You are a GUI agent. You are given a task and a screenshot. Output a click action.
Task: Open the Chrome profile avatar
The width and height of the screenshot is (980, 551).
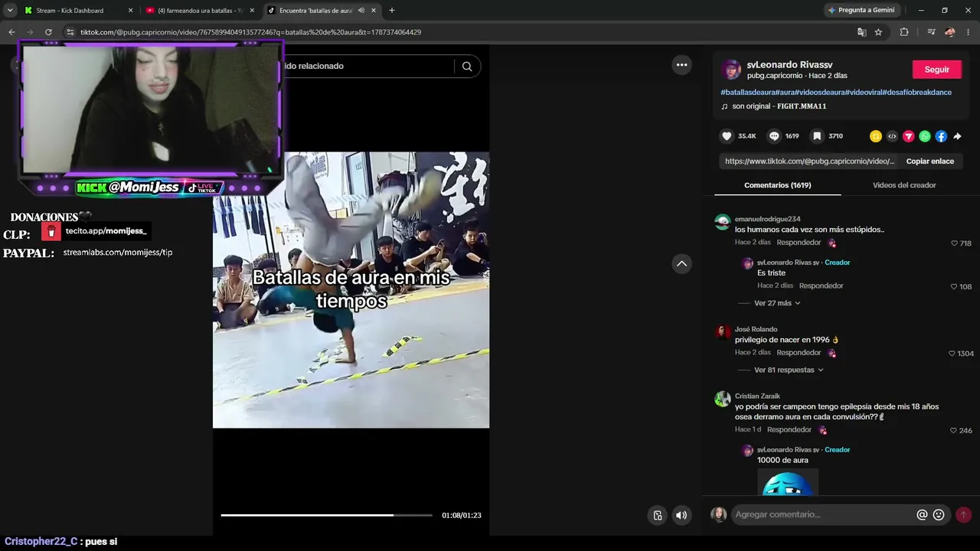[x=950, y=32]
